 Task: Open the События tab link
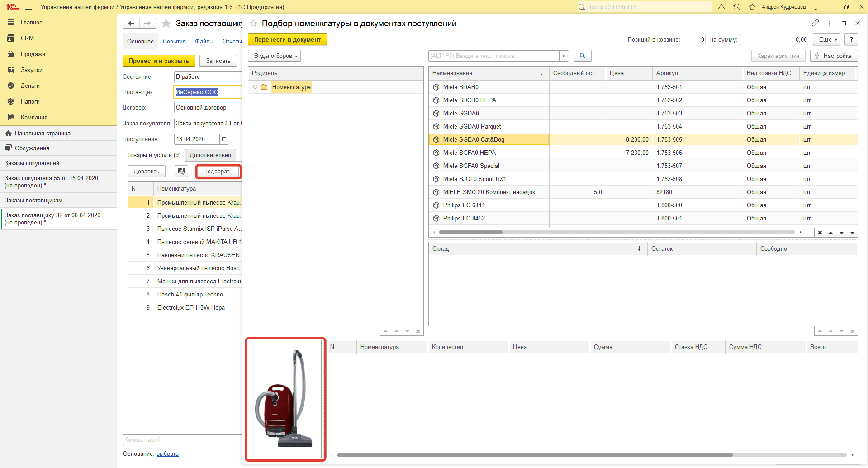174,41
